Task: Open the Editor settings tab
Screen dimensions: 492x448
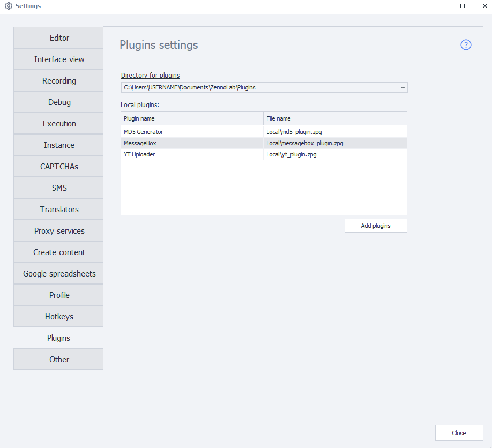Action: [x=59, y=38]
